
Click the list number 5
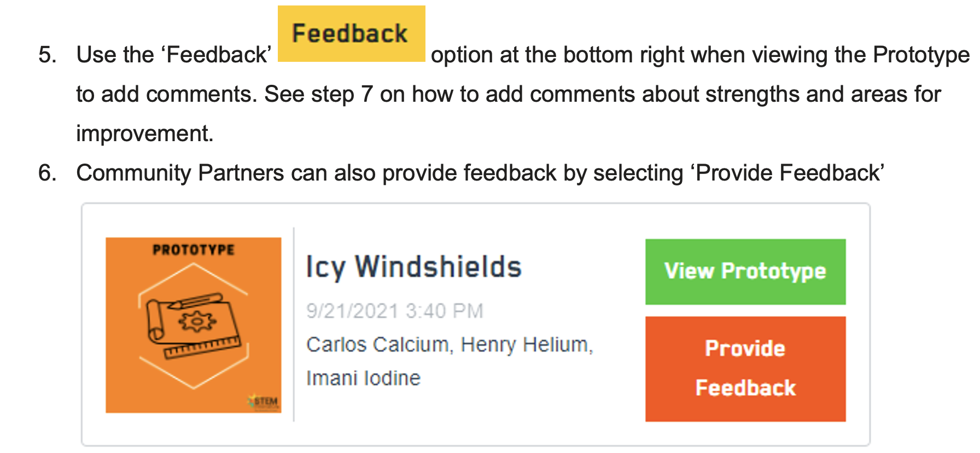click(47, 55)
